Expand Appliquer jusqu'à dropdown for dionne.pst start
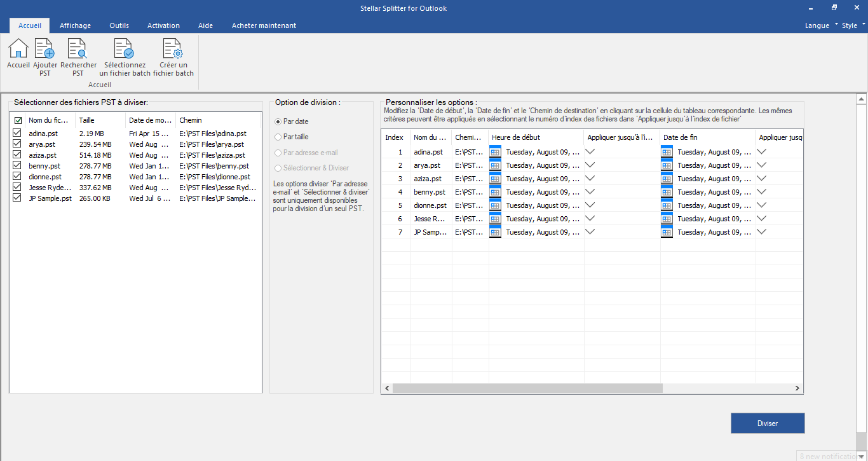 pos(590,205)
